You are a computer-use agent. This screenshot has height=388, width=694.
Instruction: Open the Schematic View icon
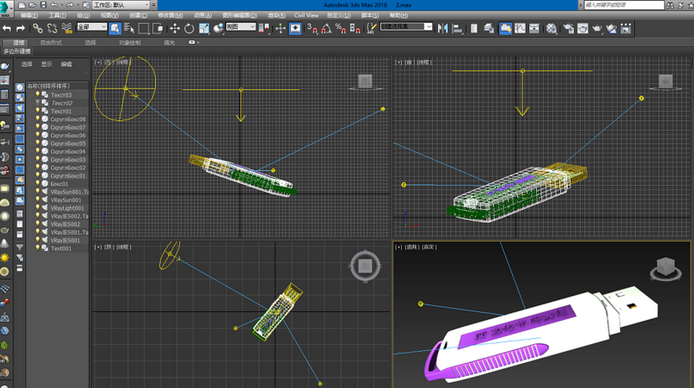pyautogui.click(x=534, y=29)
